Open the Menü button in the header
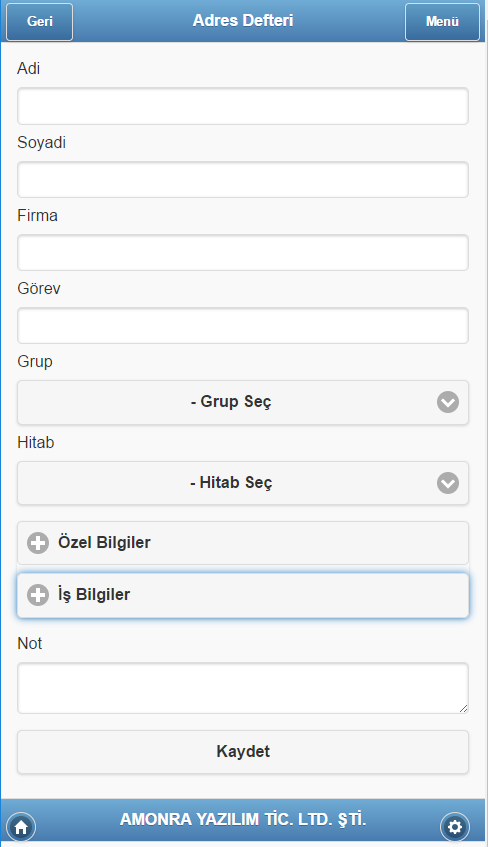Screen dimensions: 488x847 click(442, 22)
